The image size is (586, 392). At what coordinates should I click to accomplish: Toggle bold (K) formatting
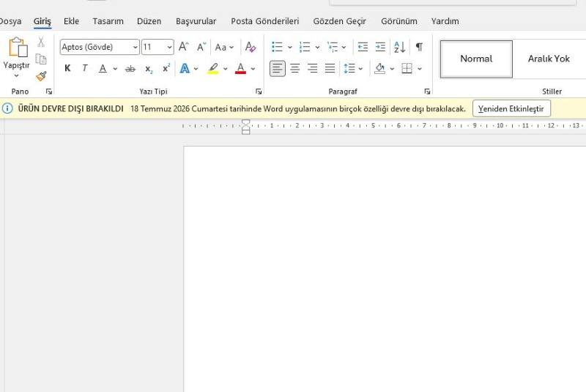pyautogui.click(x=67, y=68)
